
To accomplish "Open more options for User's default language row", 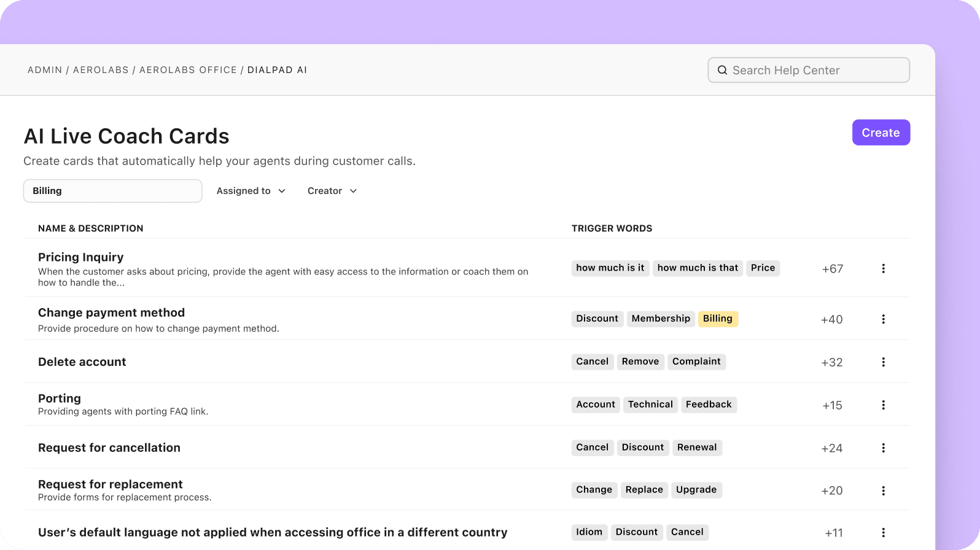I will (883, 533).
